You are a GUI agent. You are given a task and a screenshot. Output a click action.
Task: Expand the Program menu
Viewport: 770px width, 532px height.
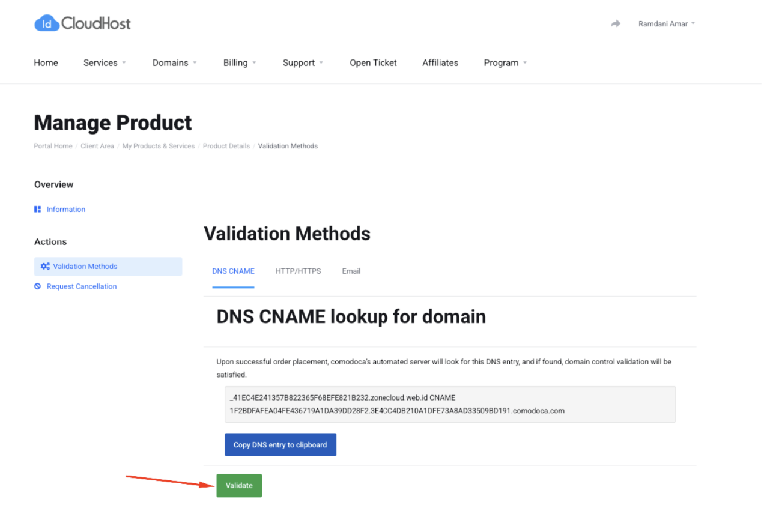click(505, 63)
